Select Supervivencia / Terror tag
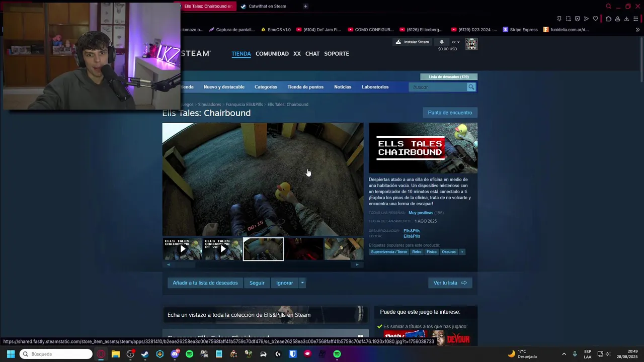Image resolution: width=644 pixels, height=362 pixels. click(x=389, y=252)
